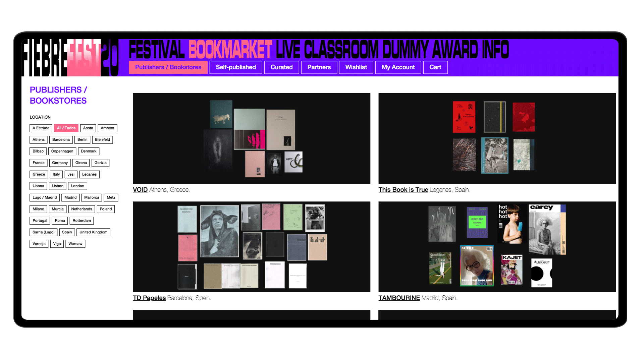Open the TAMBOURINE publisher link

coord(399,298)
